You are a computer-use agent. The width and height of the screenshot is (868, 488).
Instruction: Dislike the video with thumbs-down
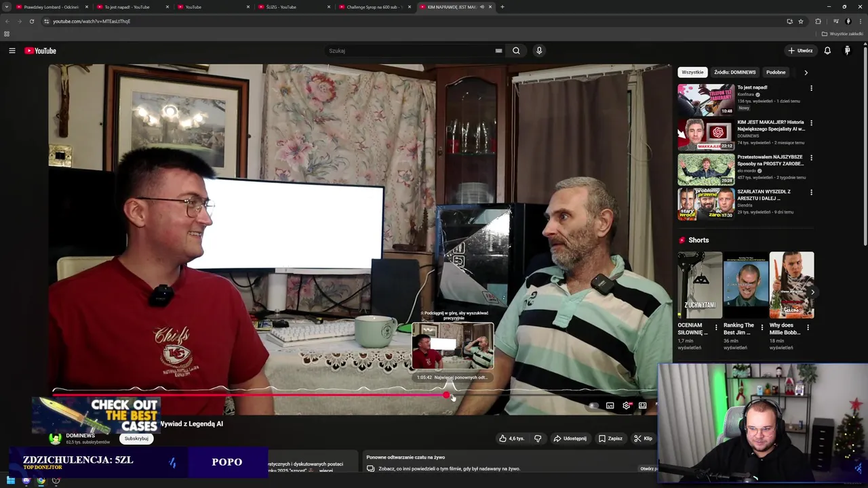pyautogui.click(x=538, y=439)
